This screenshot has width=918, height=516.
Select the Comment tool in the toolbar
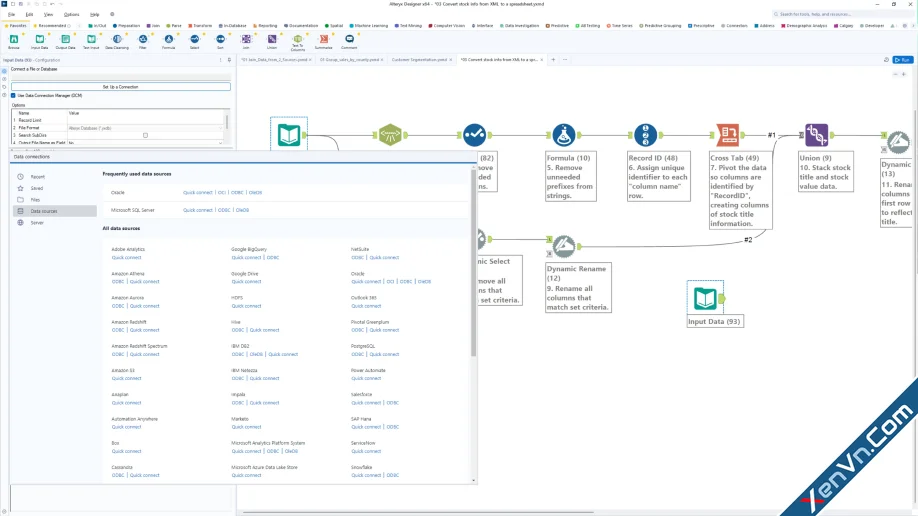tap(349, 41)
